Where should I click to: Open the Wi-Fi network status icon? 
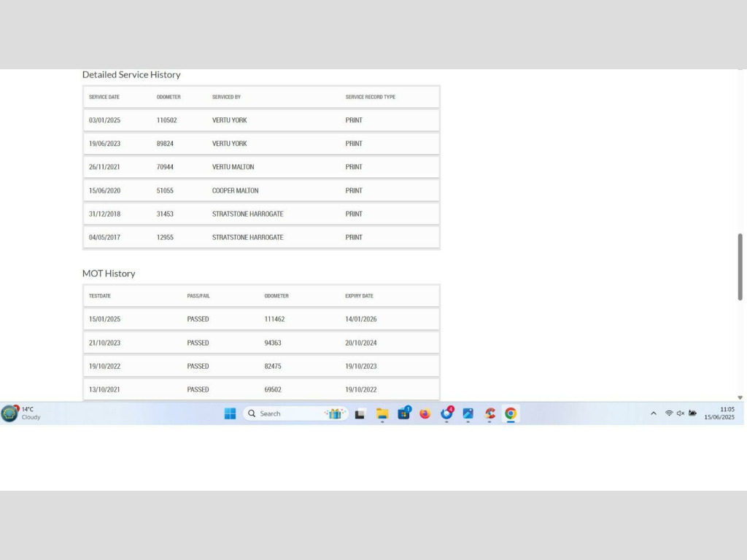tap(668, 413)
